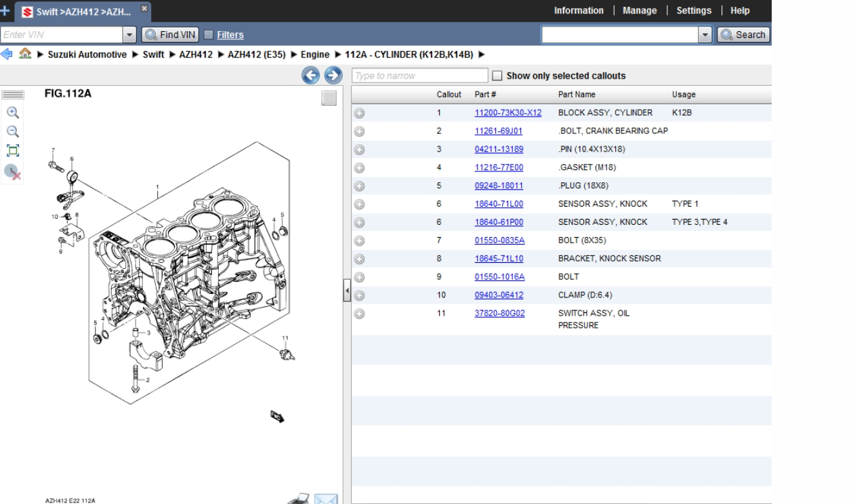Viewport: 853px width, 504px height.
Task: Enable Show only selected callouts
Action: 497,76
